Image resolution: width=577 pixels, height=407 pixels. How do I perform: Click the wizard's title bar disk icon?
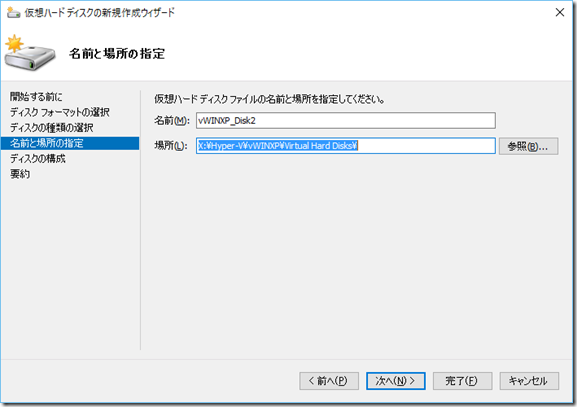pos(13,13)
